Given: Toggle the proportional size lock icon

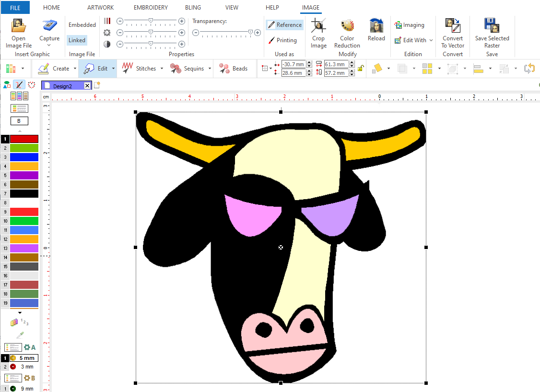Looking at the screenshot, I should (361, 69).
